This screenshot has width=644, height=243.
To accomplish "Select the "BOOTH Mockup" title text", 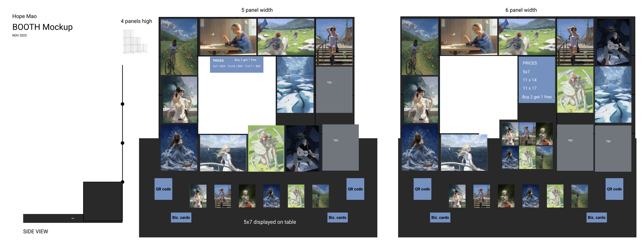I will point(43,27).
